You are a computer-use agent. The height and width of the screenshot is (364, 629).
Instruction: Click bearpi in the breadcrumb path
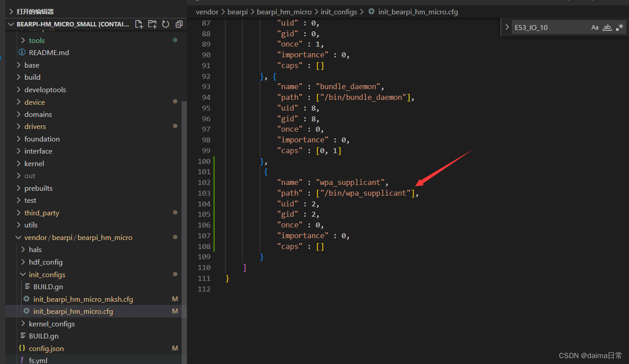coord(238,12)
